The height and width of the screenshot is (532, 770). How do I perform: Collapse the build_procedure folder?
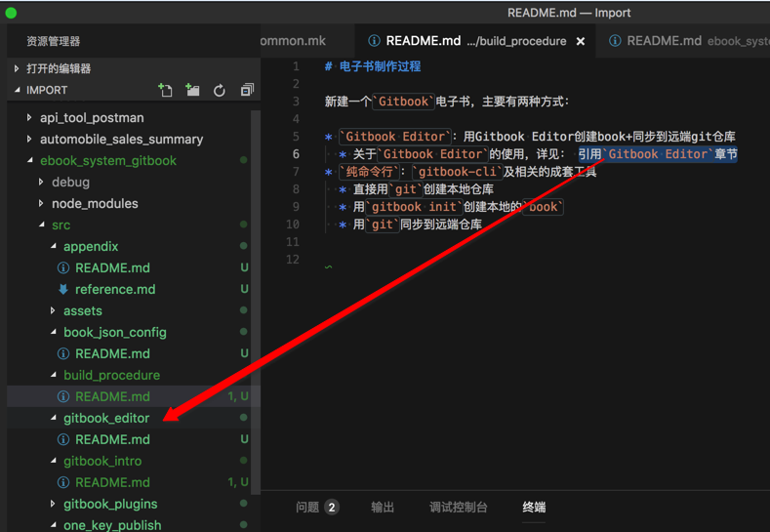click(x=54, y=375)
